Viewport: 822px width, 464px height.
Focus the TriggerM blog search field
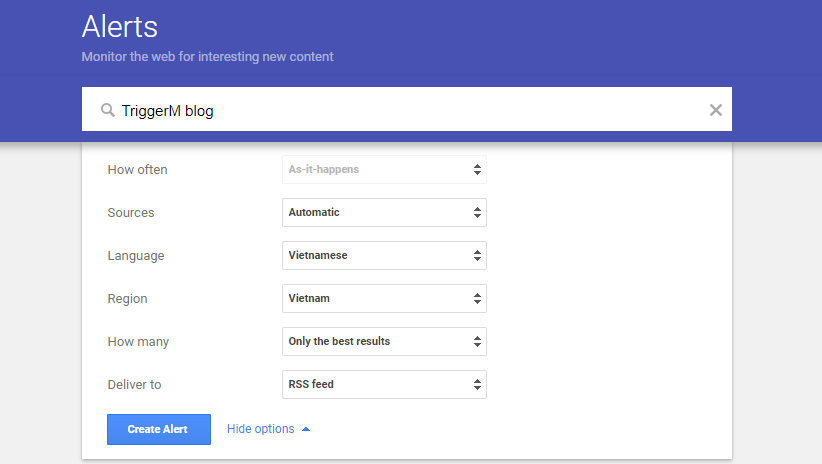[x=400, y=111]
